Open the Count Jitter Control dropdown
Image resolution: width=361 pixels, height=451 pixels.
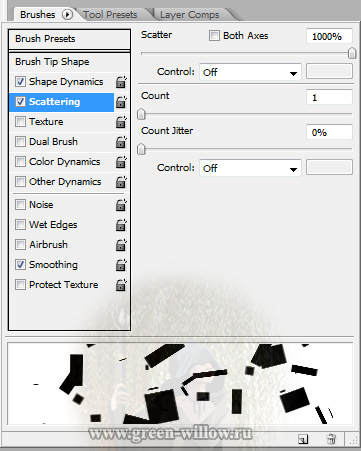click(250, 168)
